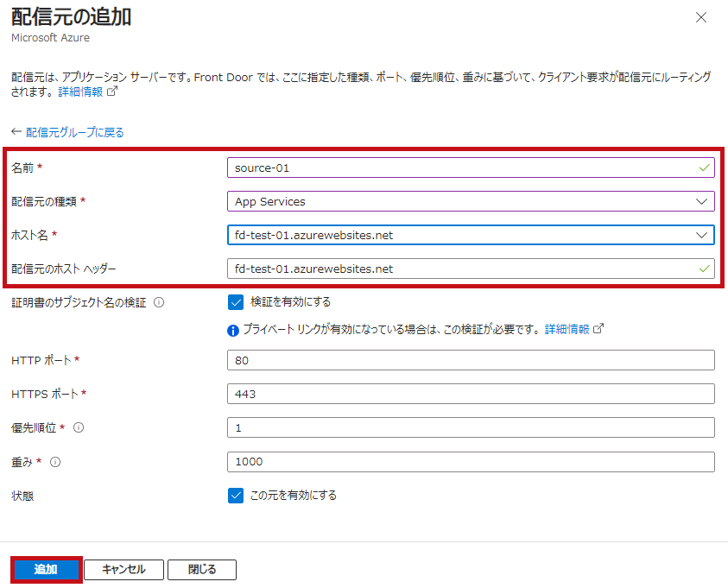728x588 pixels.
Task: Close the 配信元の追加 panel with X
Action: pos(700,17)
